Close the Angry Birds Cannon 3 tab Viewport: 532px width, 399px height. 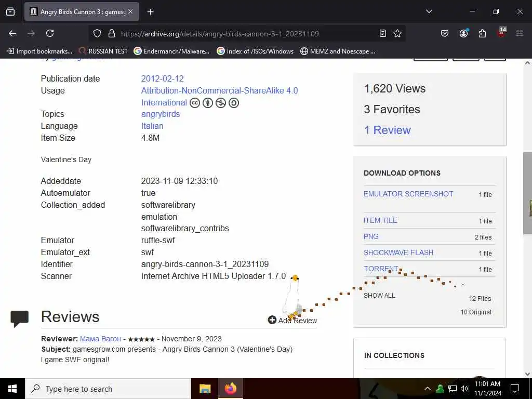pyautogui.click(x=130, y=11)
